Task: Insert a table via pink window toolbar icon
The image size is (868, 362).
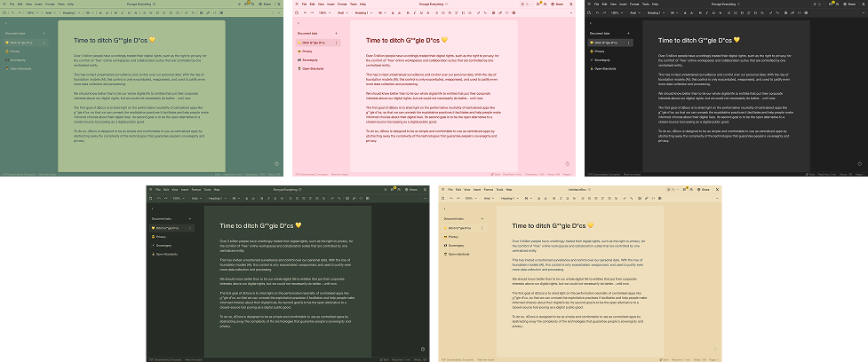Action: pos(514,12)
